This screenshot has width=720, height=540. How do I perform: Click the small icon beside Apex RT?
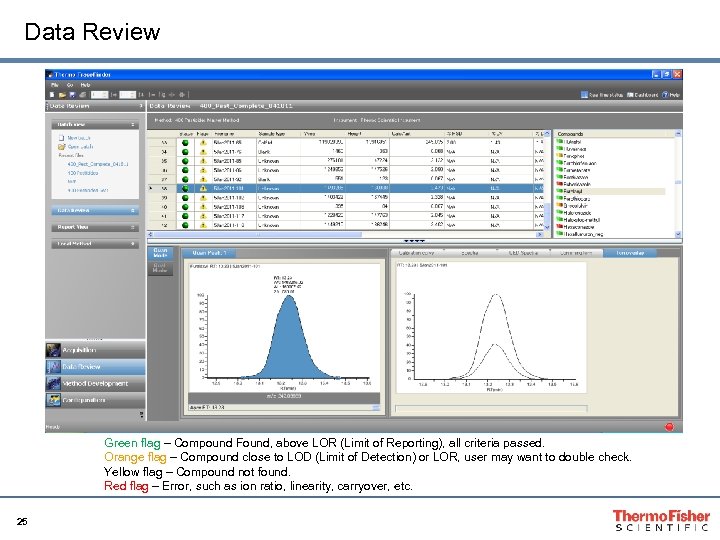point(376,408)
